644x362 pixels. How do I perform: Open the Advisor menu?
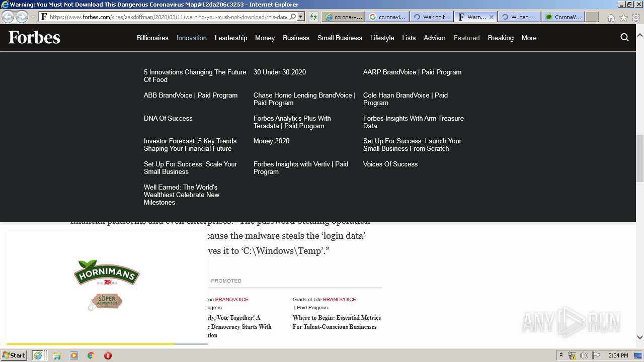[x=434, y=38]
